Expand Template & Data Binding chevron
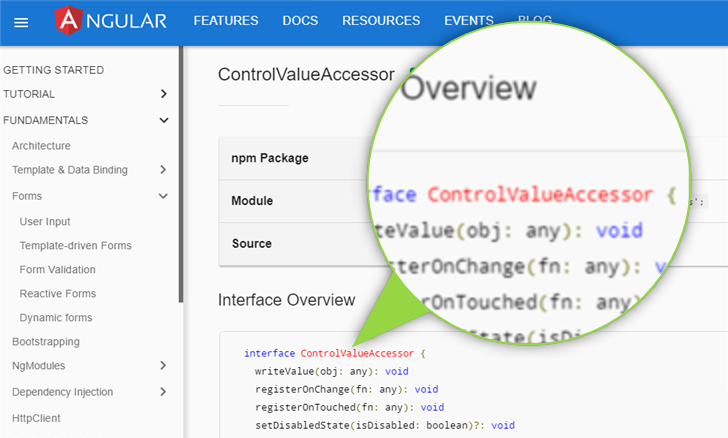Viewport: 728px width, 438px height. pyautogui.click(x=163, y=170)
